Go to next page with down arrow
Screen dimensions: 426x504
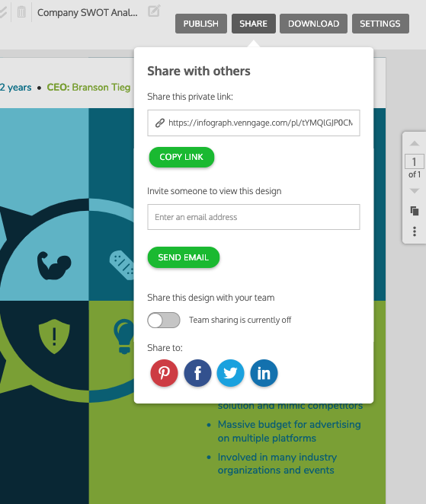point(415,191)
